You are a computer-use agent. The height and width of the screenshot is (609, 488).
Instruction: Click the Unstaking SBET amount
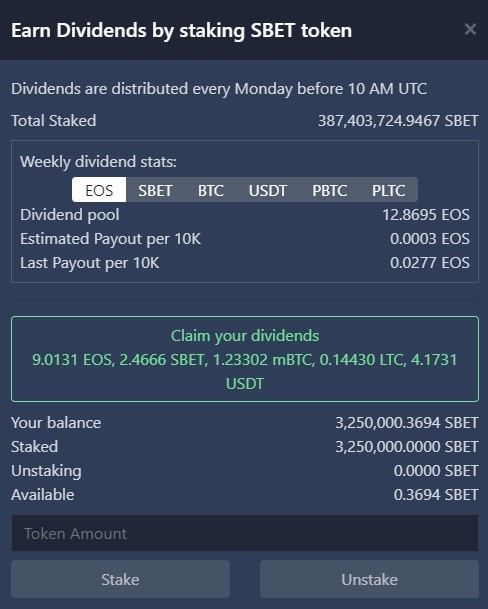tap(436, 471)
